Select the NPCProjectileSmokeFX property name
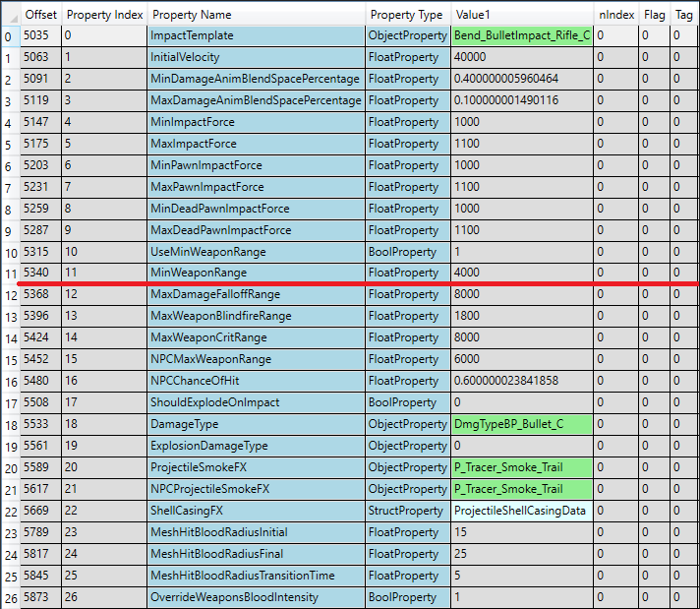 coord(257,489)
